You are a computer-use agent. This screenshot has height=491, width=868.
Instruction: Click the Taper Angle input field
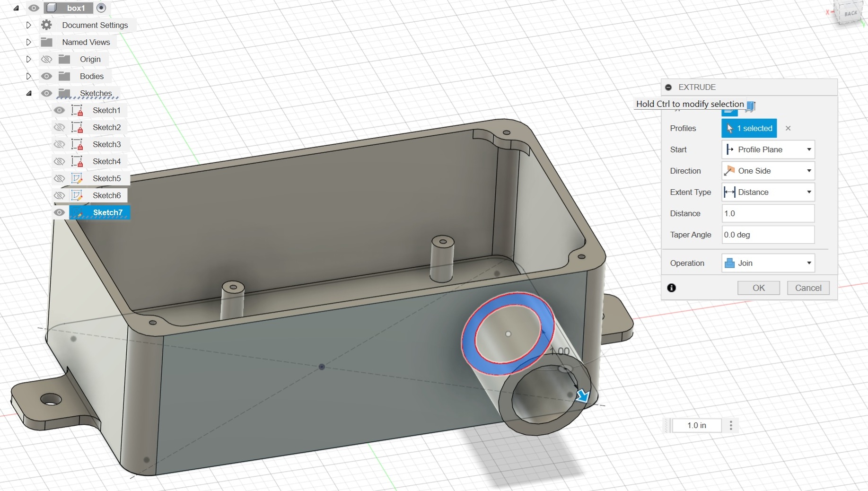768,235
